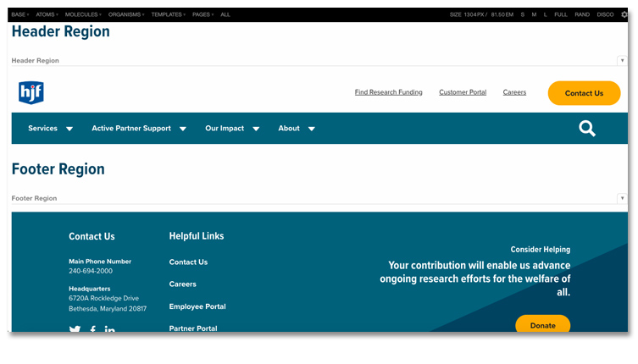Open the Careers link under Helpful Links

point(183,284)
